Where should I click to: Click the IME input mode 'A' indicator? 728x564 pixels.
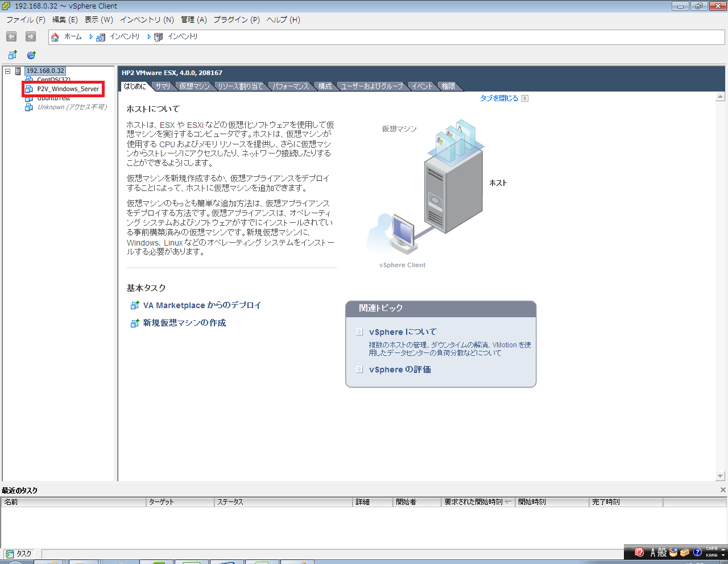point(652,552)
